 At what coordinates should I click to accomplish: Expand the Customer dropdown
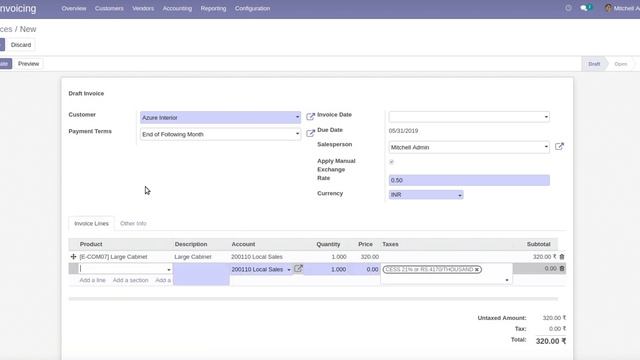(297, 117)
